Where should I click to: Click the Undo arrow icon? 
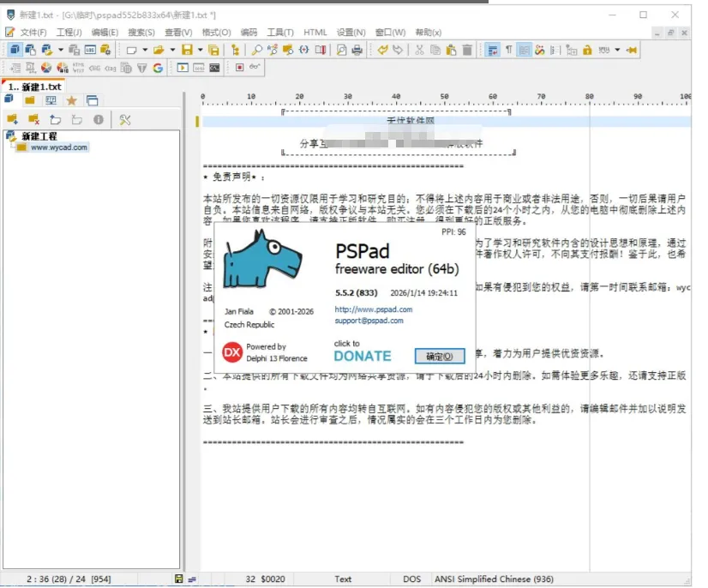(383, 50)
